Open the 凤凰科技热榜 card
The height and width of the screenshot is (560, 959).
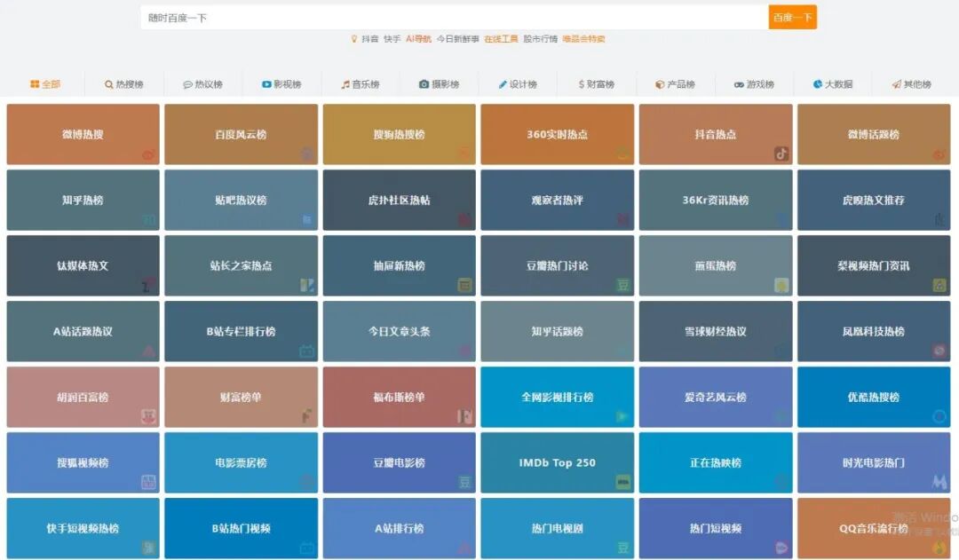874,331
